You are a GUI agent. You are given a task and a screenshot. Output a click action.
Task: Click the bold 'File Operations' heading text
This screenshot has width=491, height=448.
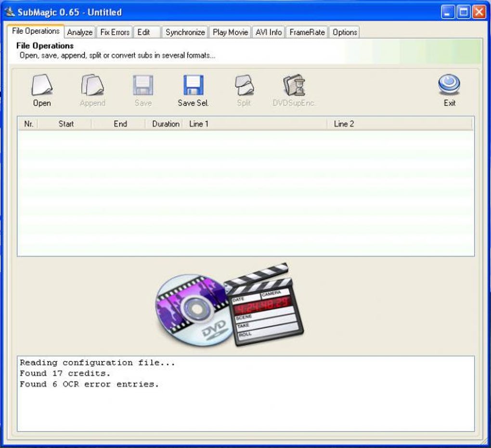(x=45, y=46)
